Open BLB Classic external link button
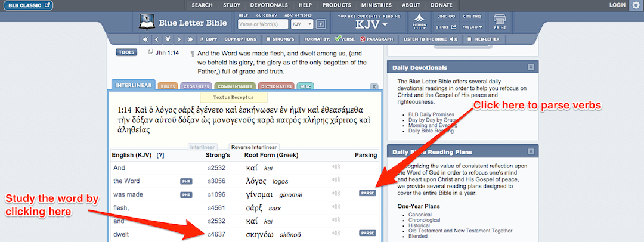644x242 pixels. click(x=28, y=5)
